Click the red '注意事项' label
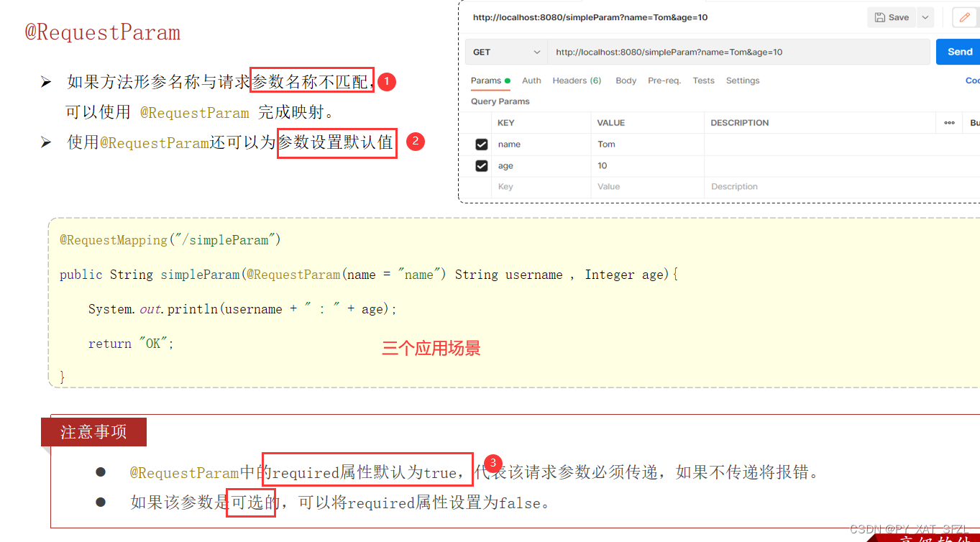 point(93,432)
